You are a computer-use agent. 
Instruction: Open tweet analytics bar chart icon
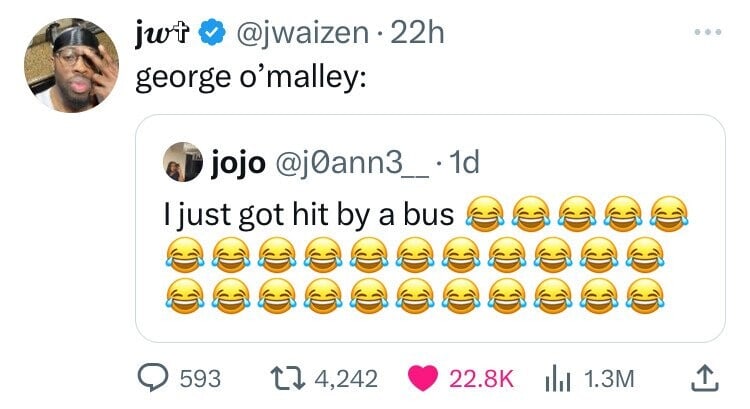pyautogui.click(x=558, y=379)
